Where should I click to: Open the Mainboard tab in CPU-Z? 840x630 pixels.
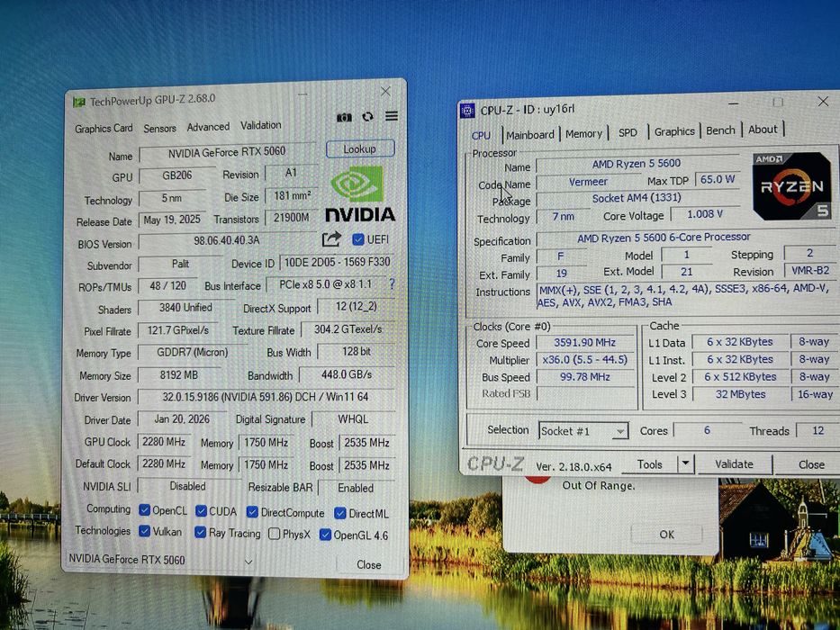click(530, 134)
